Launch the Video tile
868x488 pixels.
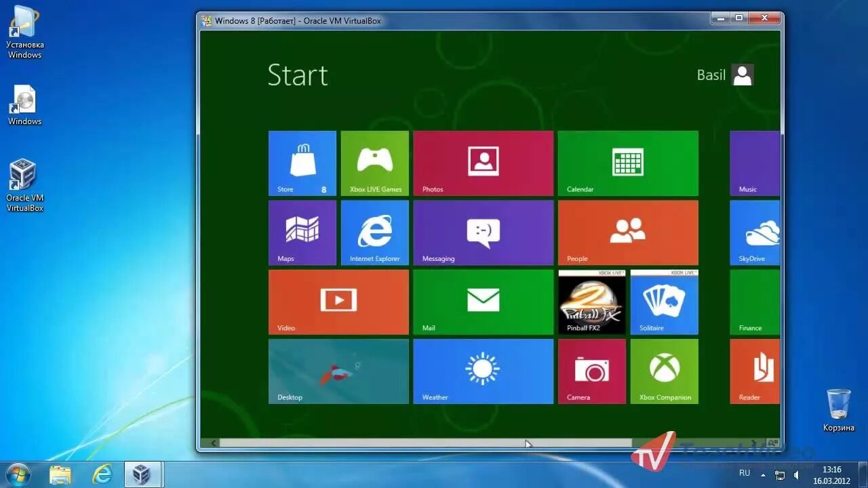338,302
